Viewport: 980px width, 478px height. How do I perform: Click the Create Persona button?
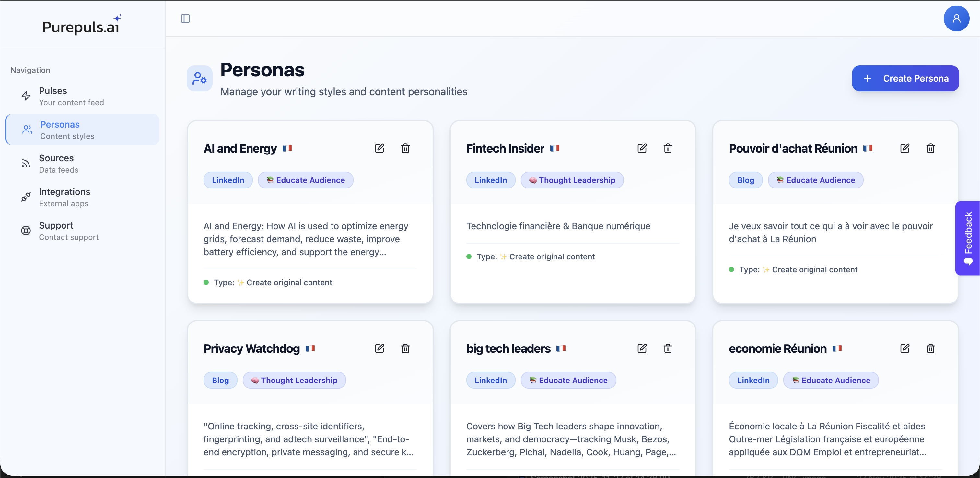[x=905, y=78]
